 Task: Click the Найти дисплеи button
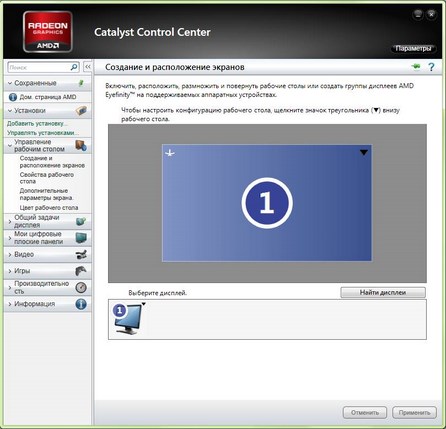tap(383, 292)
